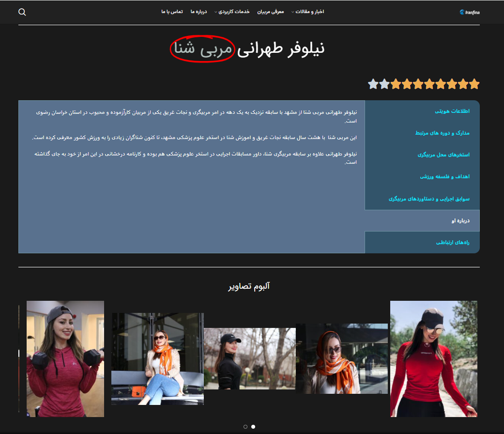Click the rightmost filled rating star
The height and width of the screenshot is (434, 504).
tap(474, 84)
